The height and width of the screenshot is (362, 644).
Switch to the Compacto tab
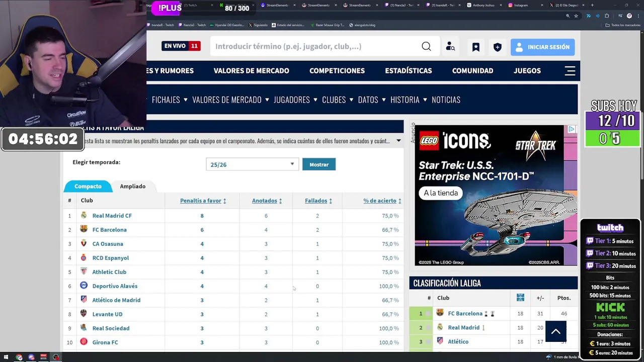pos(88,186)
